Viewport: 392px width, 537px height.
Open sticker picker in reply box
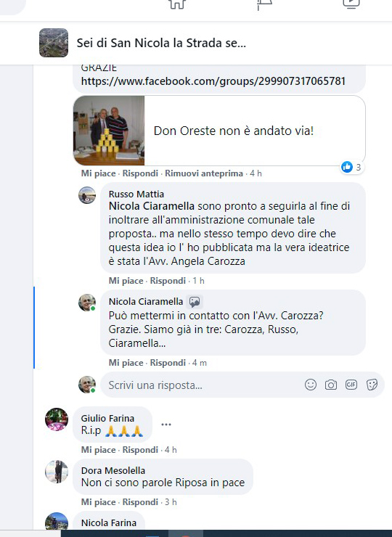coord(372,385)
